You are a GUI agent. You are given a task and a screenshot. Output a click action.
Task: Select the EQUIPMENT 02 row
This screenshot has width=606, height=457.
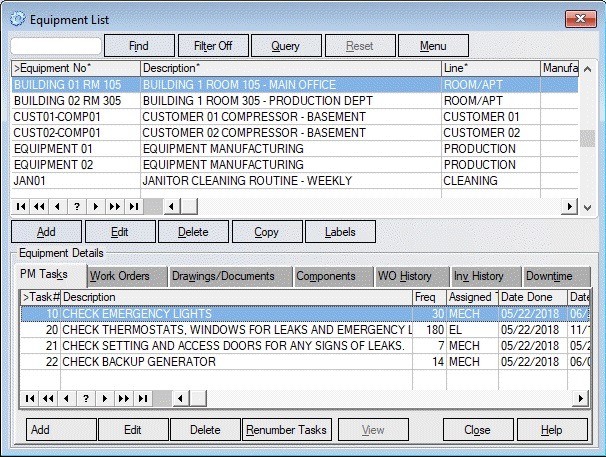click(x=295, y=165)
